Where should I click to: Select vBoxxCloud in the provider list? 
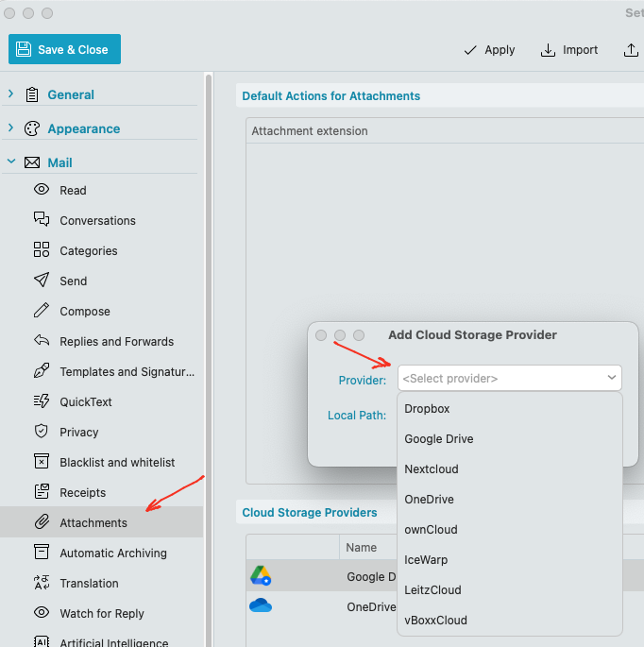click(x=435, y=621)
